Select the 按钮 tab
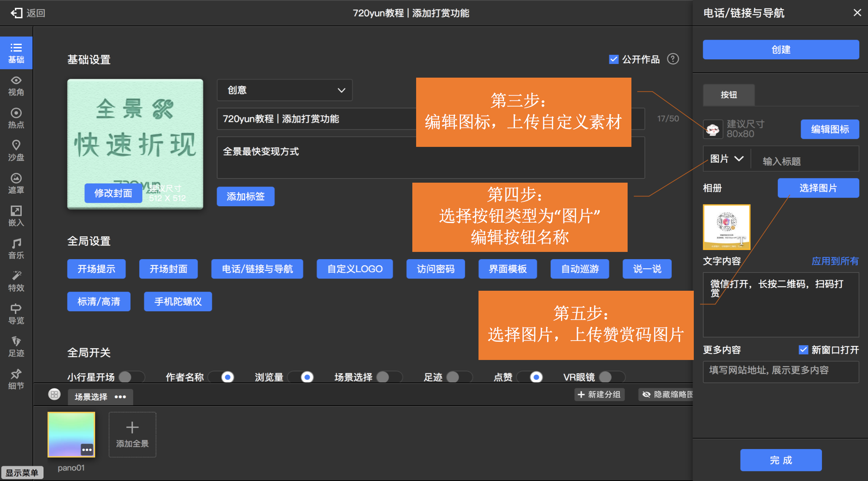Screen dimensions: 868x481 tap(728, 95)
